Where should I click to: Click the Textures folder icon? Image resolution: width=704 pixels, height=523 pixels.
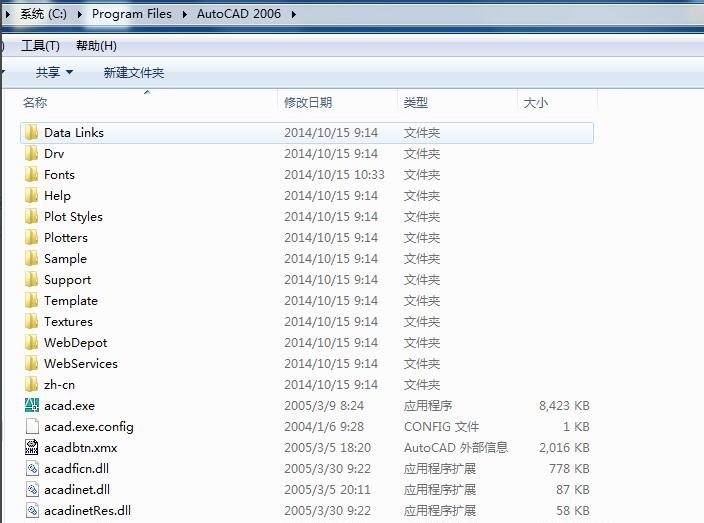click(x=31, y=322)
